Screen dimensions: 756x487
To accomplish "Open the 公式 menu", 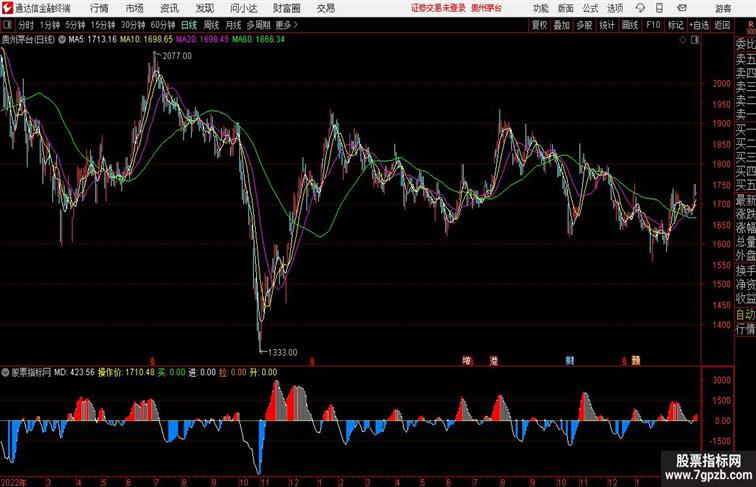I will click(x=590, y=8).
